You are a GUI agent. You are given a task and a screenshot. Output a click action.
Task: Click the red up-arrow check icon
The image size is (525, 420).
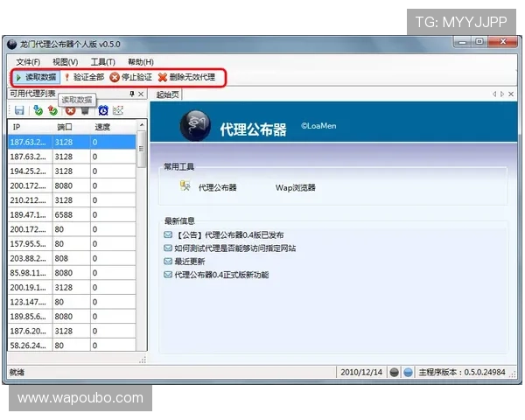[x=52, y=110]
